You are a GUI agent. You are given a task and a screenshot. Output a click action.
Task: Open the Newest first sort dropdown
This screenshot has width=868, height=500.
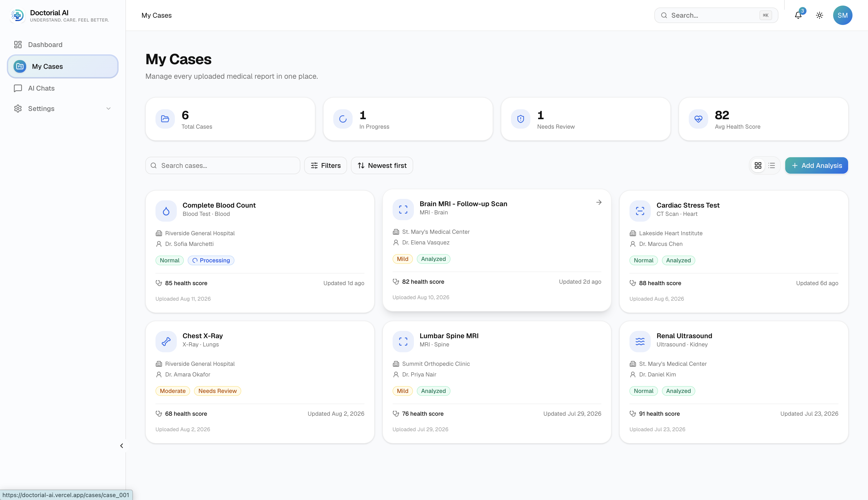(382, 165)
